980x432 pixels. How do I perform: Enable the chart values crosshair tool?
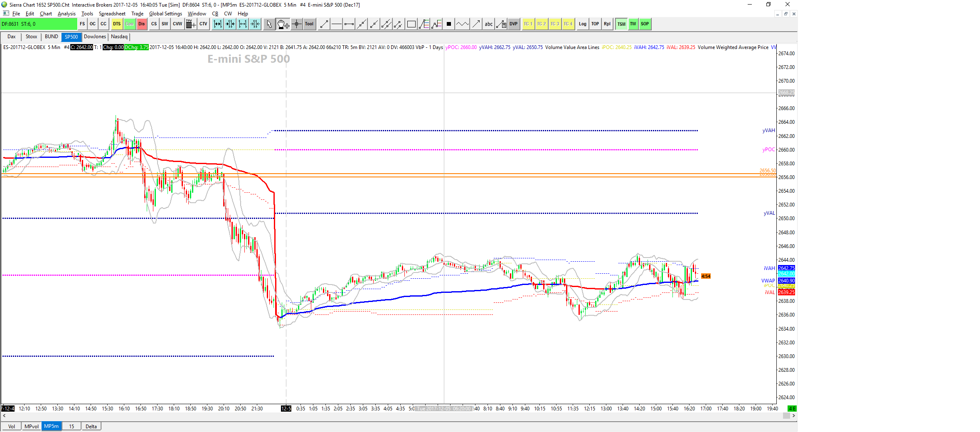click(297, 24)
